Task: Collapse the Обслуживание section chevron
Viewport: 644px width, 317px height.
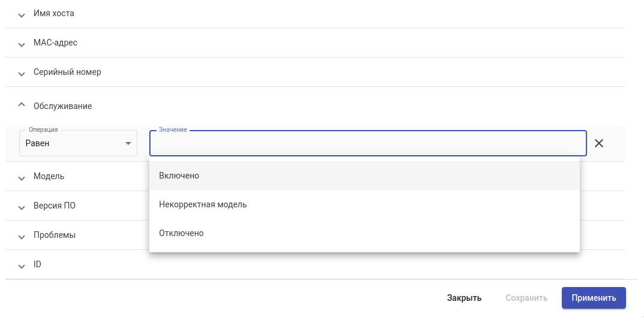Action: pos(22,105)
